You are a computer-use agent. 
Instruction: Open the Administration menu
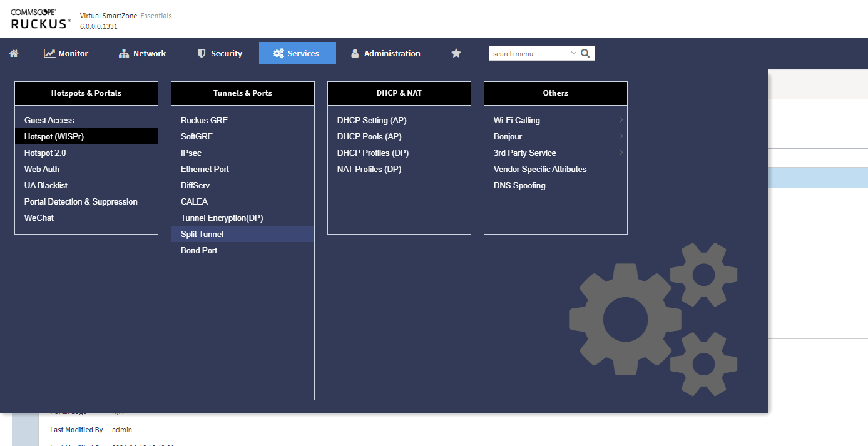pos(385,53)
